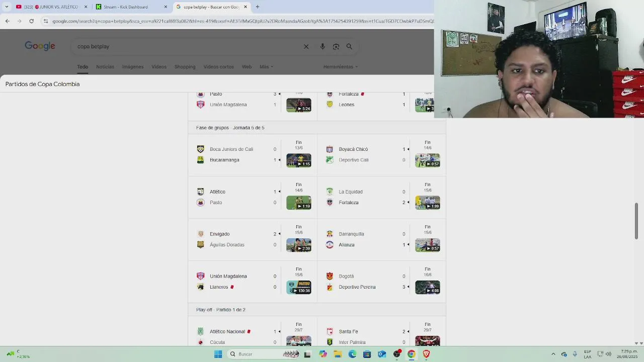This screenshot has height=362, width=644.
Task: Click the Partidos de Copa Colombia heading
Action: click(x=42, y=84)
